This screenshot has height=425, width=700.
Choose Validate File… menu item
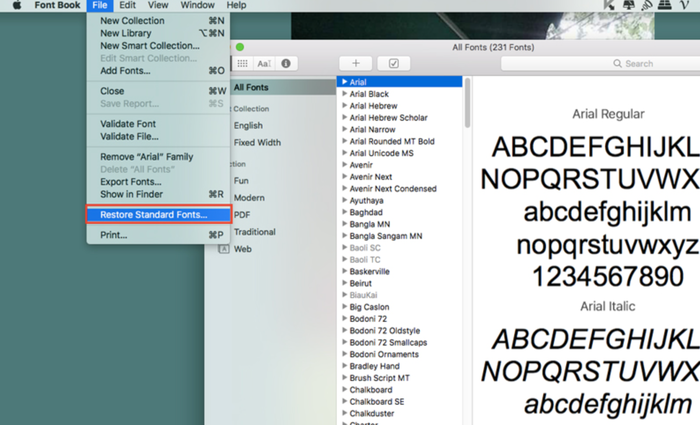click(x=159, y=136)
